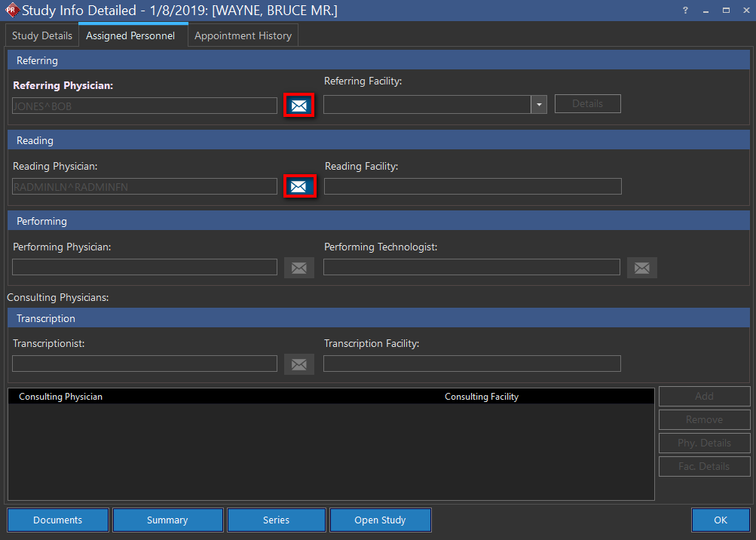Click in the Reading Facility text field
The image size is (756, 540).
click(x=473, y=186)
